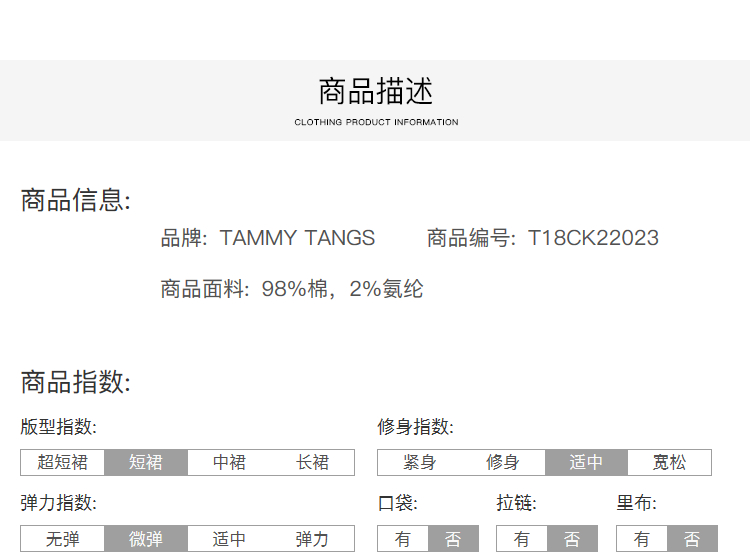Click the brand name TAMMY TANGS
750x552 pixels.
click(297, 238)
